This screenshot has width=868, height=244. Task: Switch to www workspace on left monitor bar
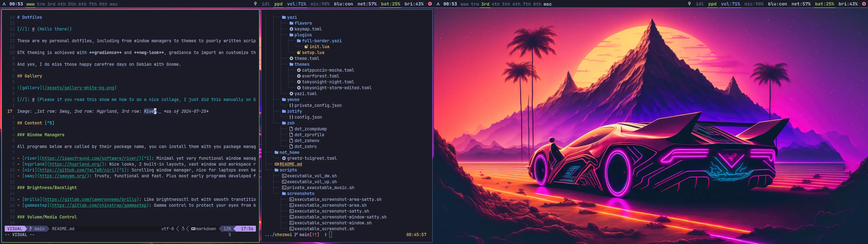coord(30,4)
